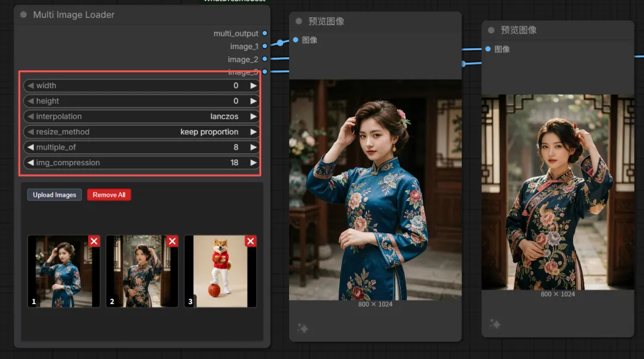The height and width of the screenshot is (359, 644).
Task: Click the image_2 output socket
Action: (x=265, y=59)
